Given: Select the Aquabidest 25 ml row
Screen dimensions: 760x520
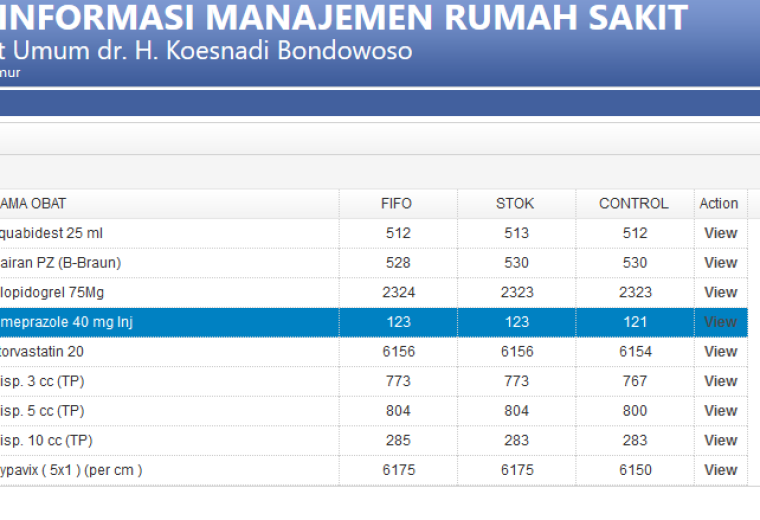Looking at the screenshot, I should (x=373, y=233).
